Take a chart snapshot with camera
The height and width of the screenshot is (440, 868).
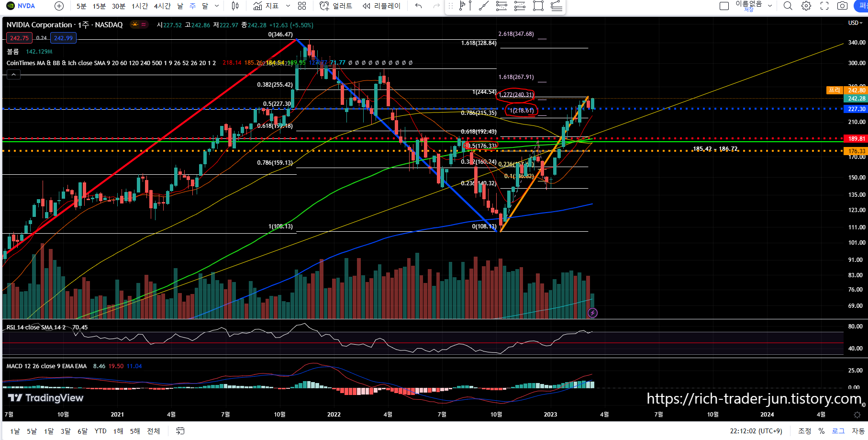tap(843, 6)
